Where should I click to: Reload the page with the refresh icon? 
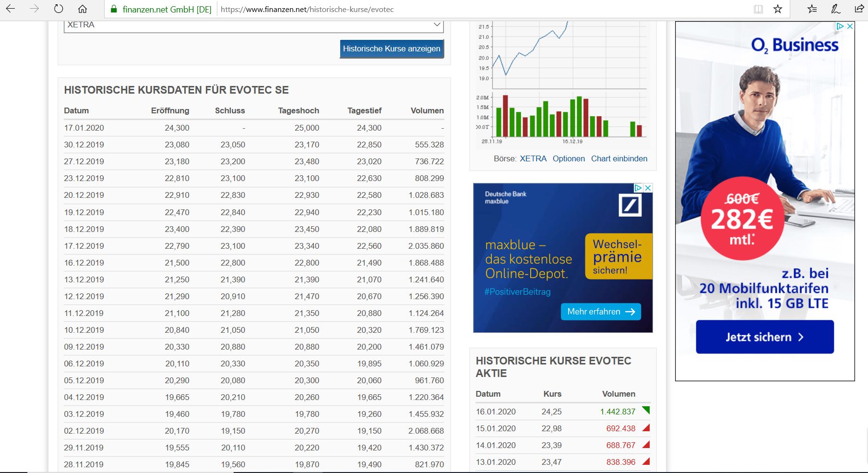pos(59,9)
